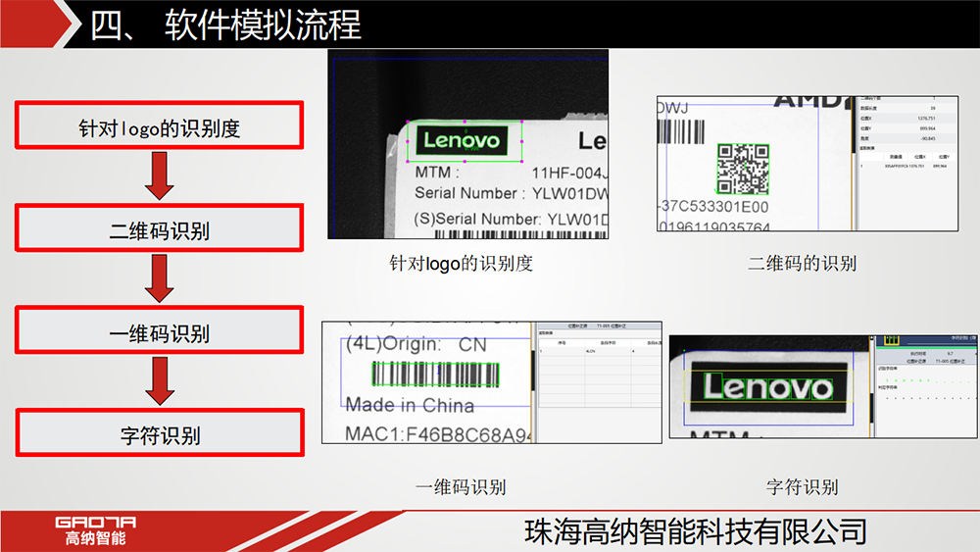Click red arrow below '一维码识别' box
Viewport: 980px width, 552px height.
pyautogui.click(x=160, y=381)
